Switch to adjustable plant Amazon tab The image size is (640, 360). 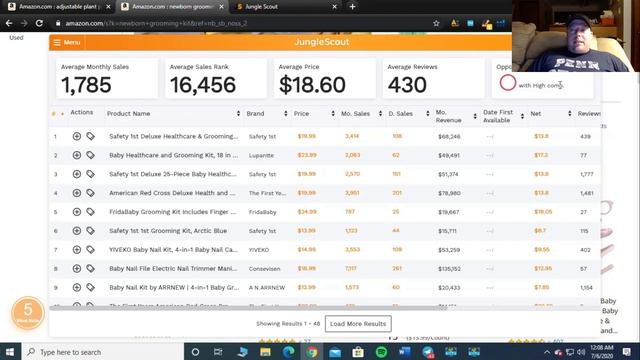coord(58,7)
